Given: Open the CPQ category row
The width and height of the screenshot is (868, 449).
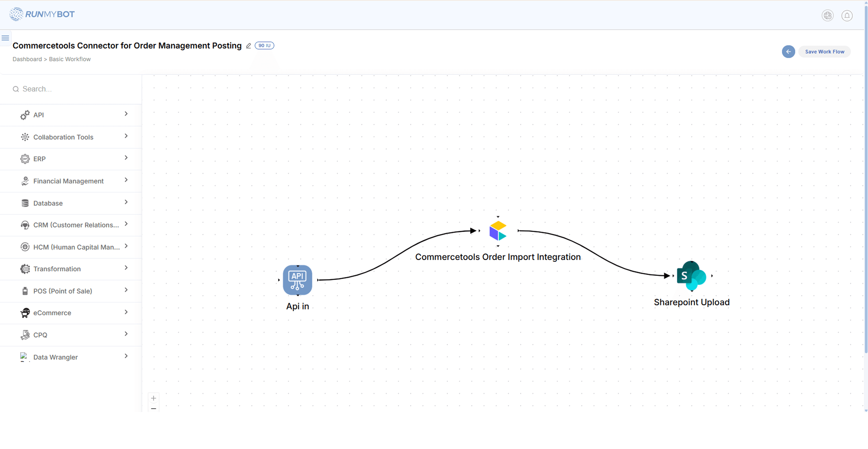Looking at the screenshot, I should click(x=71, y=335).
